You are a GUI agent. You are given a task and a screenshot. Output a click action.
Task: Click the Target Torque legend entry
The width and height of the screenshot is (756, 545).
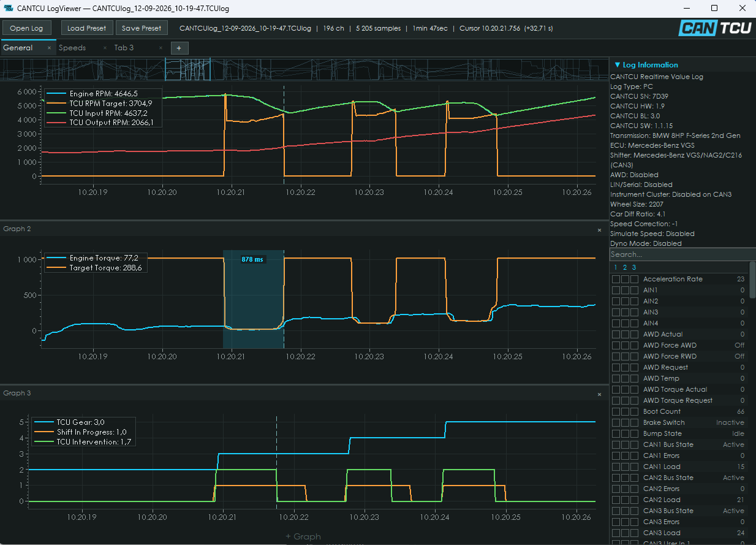[94, 268]
